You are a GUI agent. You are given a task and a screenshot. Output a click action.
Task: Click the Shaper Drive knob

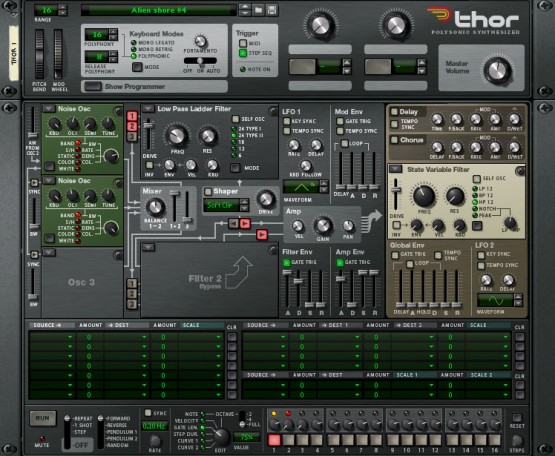click(x=266, y=199)
